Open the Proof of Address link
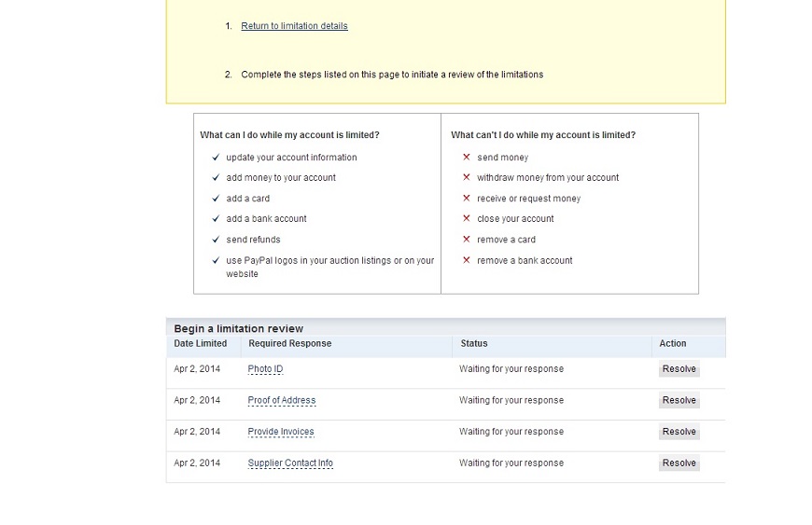812x525 pixels. pyautogui.click(x=281, y=401)
